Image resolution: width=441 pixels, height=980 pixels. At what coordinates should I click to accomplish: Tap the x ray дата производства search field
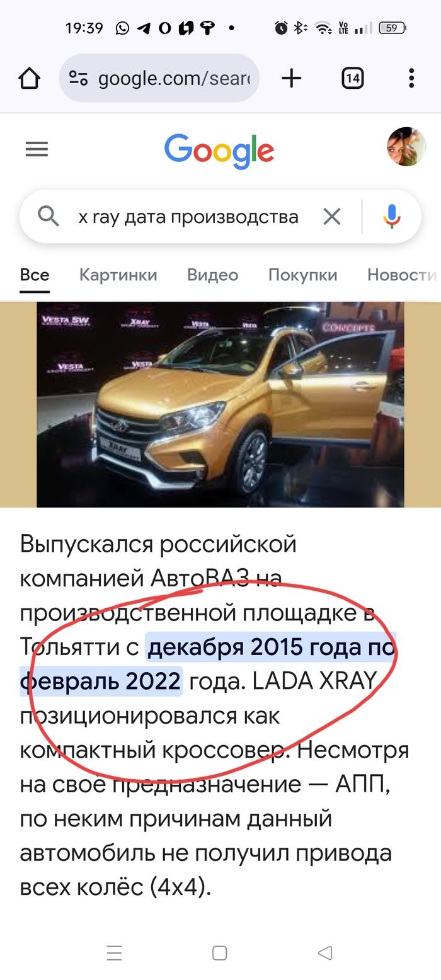(x=188, y=217)
